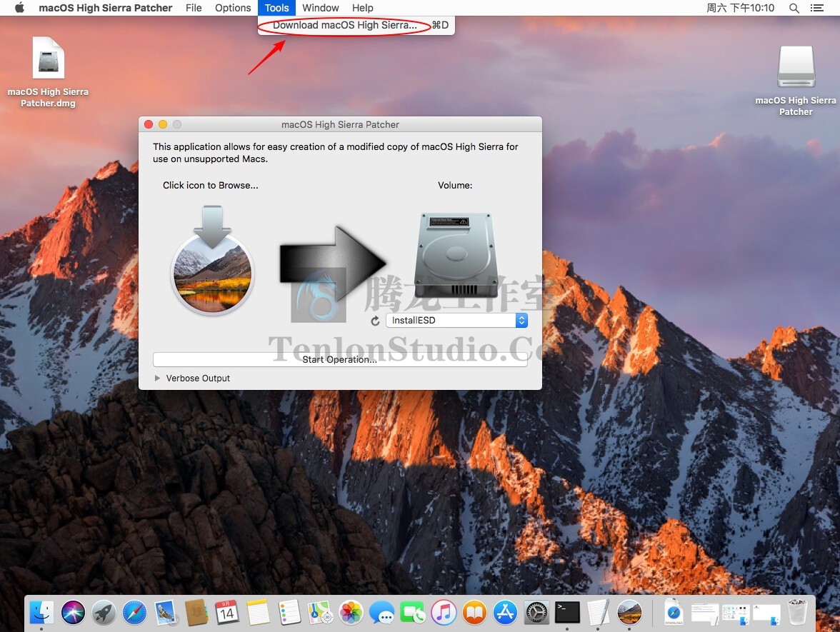840x632 pixels.
Task: Launch Siri from the dock
Action: (x=73, y=612)
